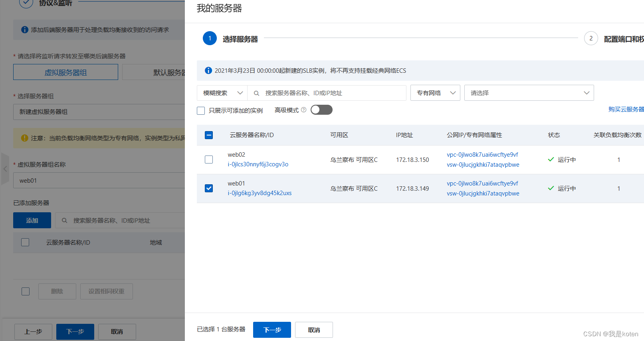Check the header checkbox in the 已添加服务器 table

[25, 242]
